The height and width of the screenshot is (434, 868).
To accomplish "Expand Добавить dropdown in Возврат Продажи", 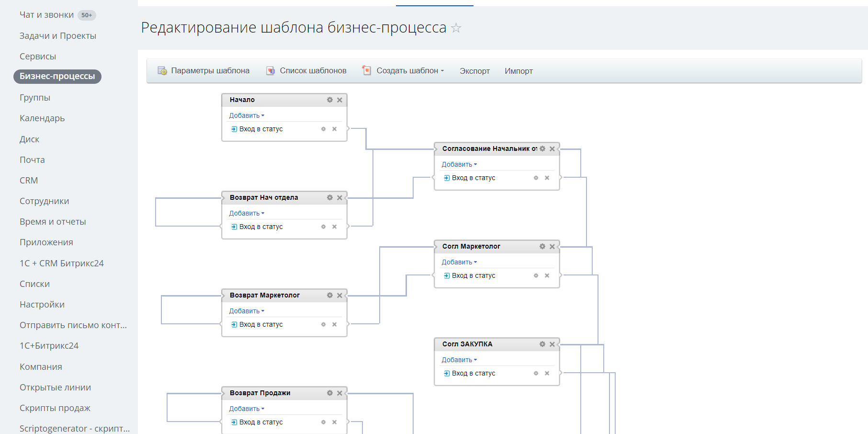I will 247,409.
